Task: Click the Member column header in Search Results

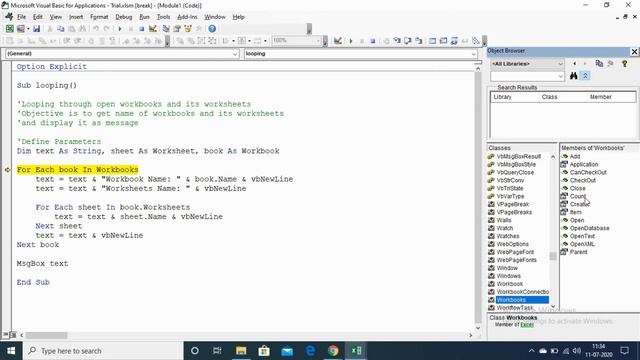Action: [611, 97]
